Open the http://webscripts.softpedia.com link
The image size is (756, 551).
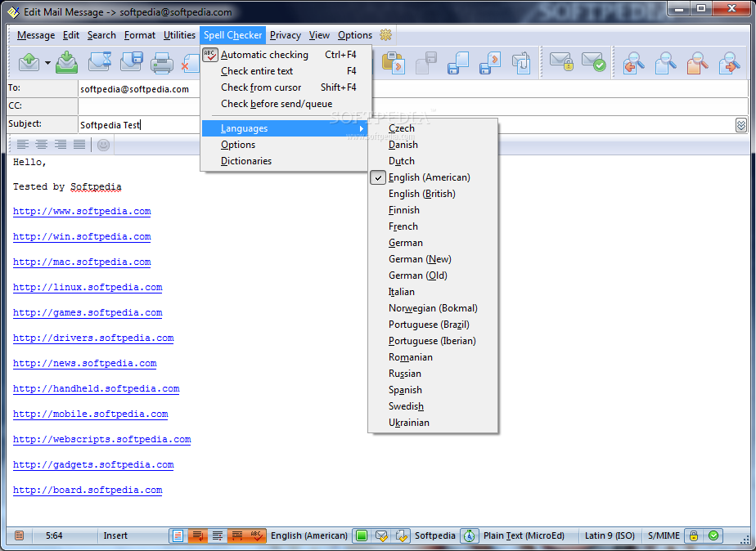click(x=101, y=439)
